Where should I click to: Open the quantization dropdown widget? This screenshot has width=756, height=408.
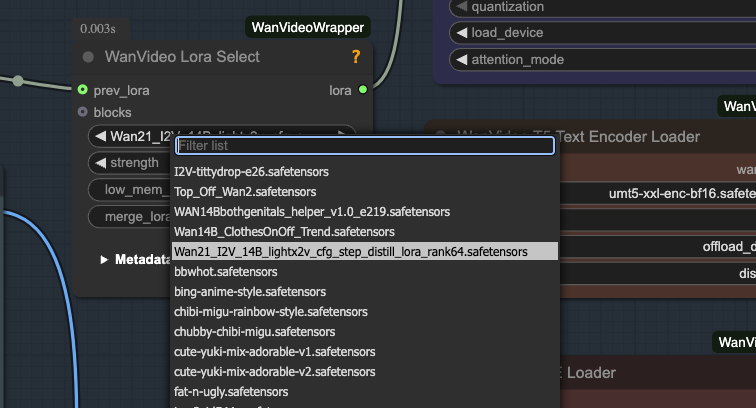(x=603, y=6)
